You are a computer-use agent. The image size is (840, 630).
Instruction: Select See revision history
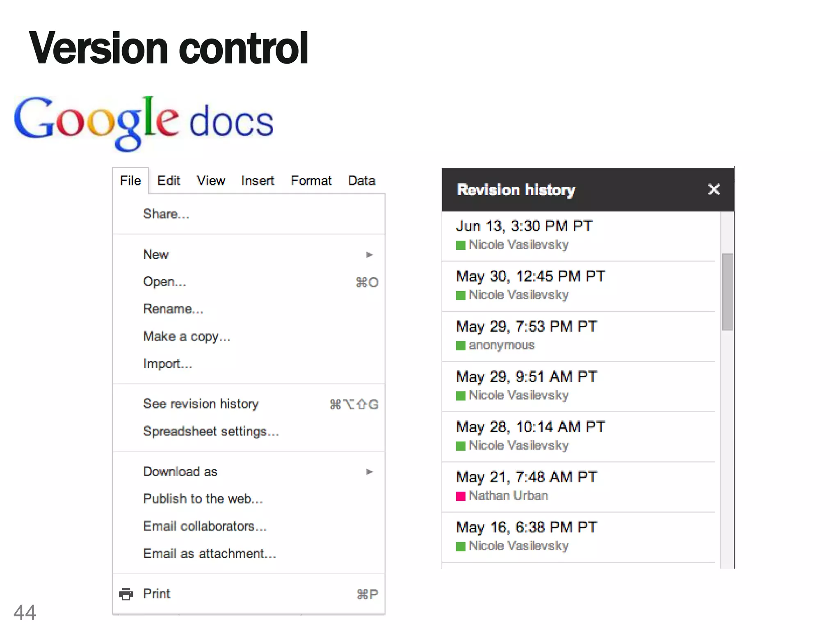point(201,404)
